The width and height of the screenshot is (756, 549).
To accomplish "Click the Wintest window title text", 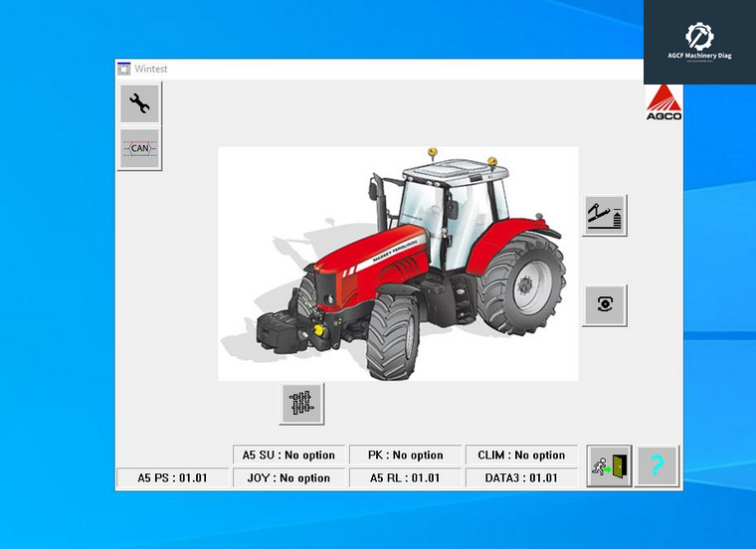I will pyautogui.click(x=151, y=69).
